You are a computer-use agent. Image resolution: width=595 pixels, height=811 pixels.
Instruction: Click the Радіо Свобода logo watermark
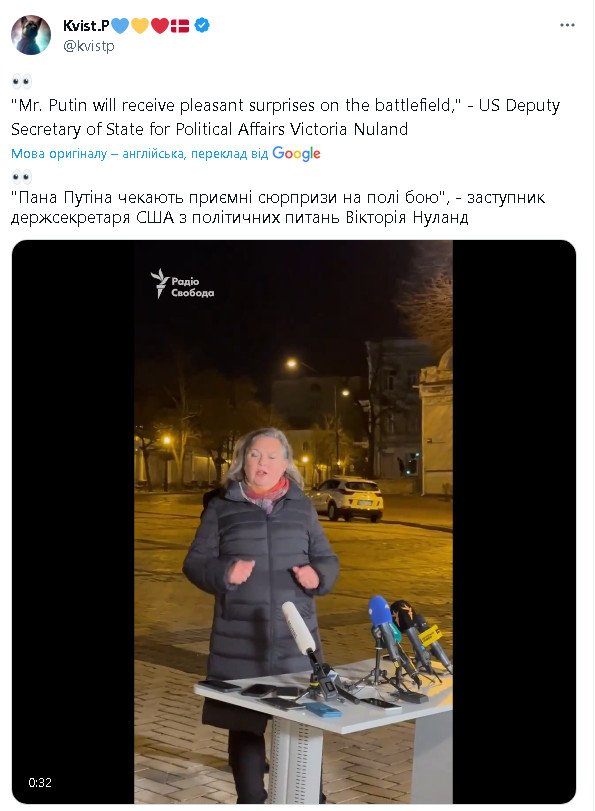pyautogui.click(x=182, y=283)
